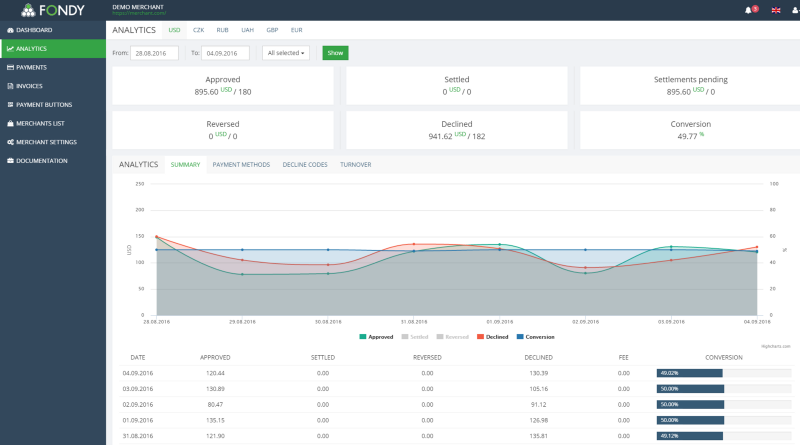Click the Declined summary card
The image size is (800, 445).
point(457,130)
